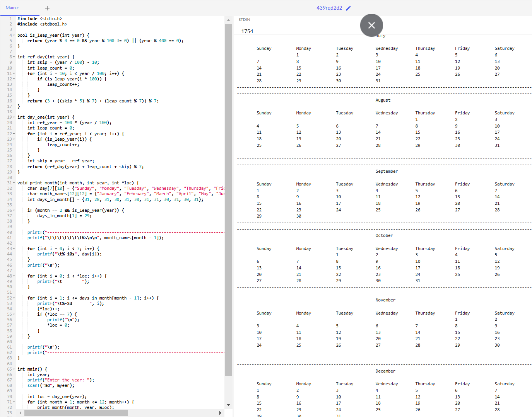Collapse the is_leap_year function at line 4
532x417 pixels.
[x=14, y=35]
